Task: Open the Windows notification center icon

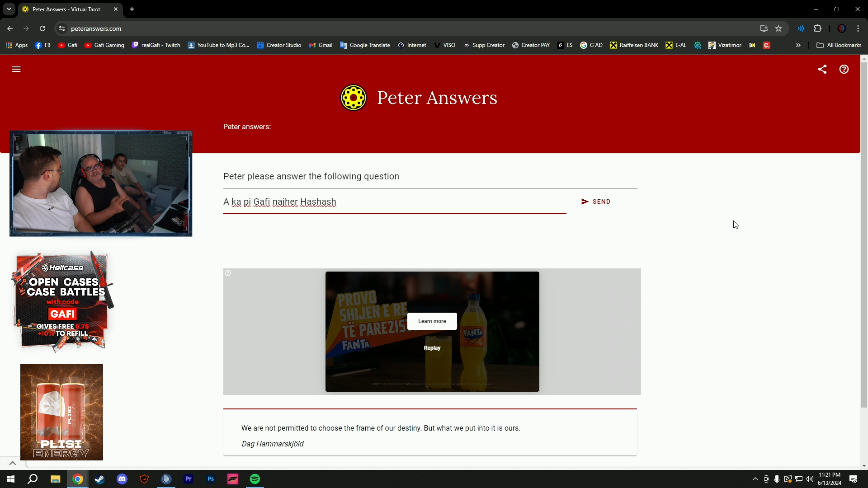Action: [853, 479]
